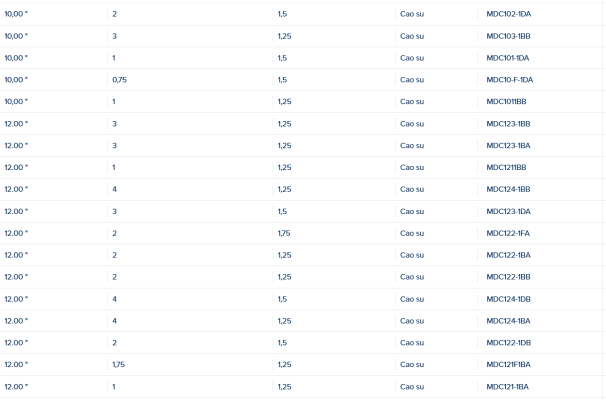Select part number MDC124-1BB
This screenshot has width=606, height=400.
click(x=508, y=189)
